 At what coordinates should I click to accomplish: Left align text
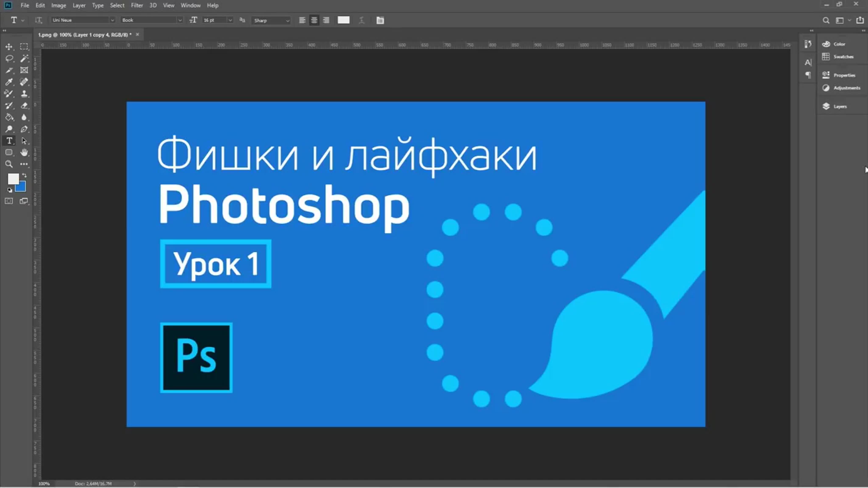302,20
